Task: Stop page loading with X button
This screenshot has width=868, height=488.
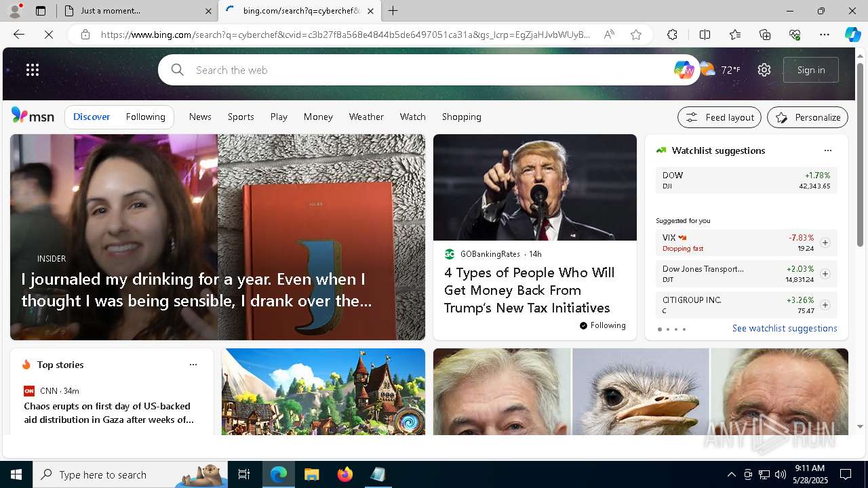Action: 49,35
